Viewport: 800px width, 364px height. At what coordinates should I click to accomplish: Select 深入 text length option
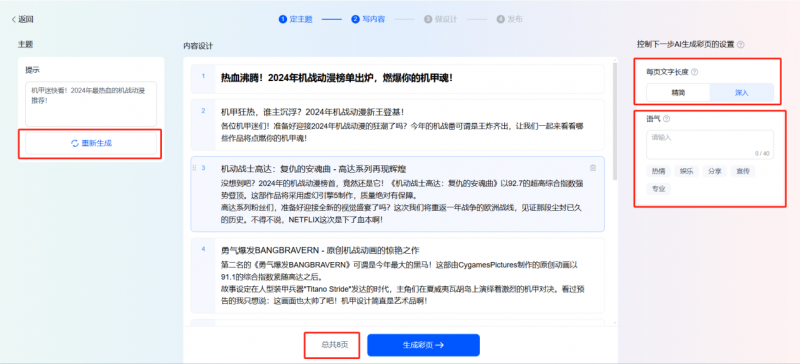741,93
